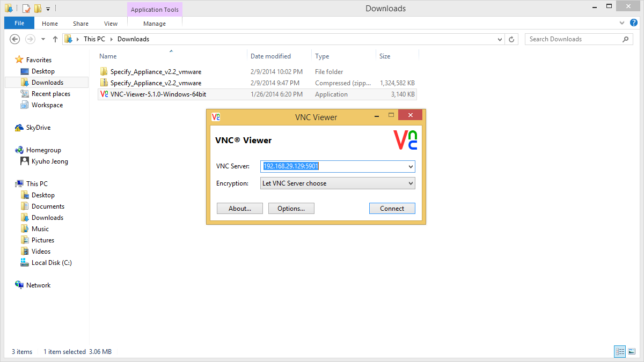This screenshot has width=644, height=362.
Task: Click the 1,324,582 KB size cell
Action: point(397,83)
